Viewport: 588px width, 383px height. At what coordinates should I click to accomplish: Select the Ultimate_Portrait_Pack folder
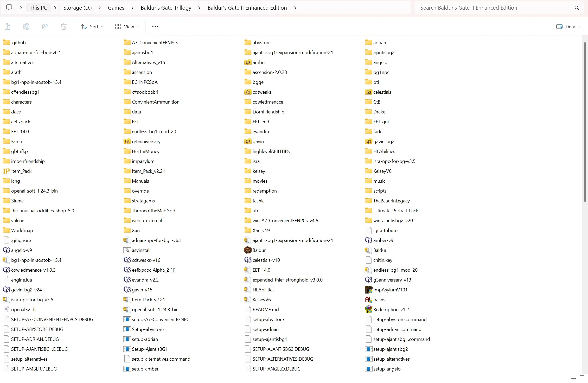point(392,211)
